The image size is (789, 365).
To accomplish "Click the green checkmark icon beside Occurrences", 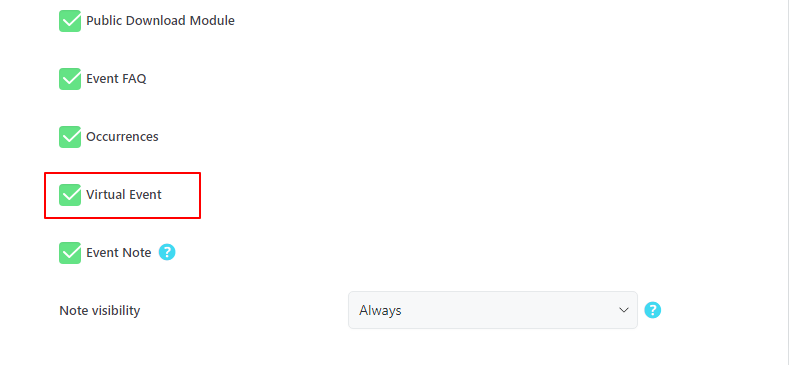I will click(x=70, y=137).
